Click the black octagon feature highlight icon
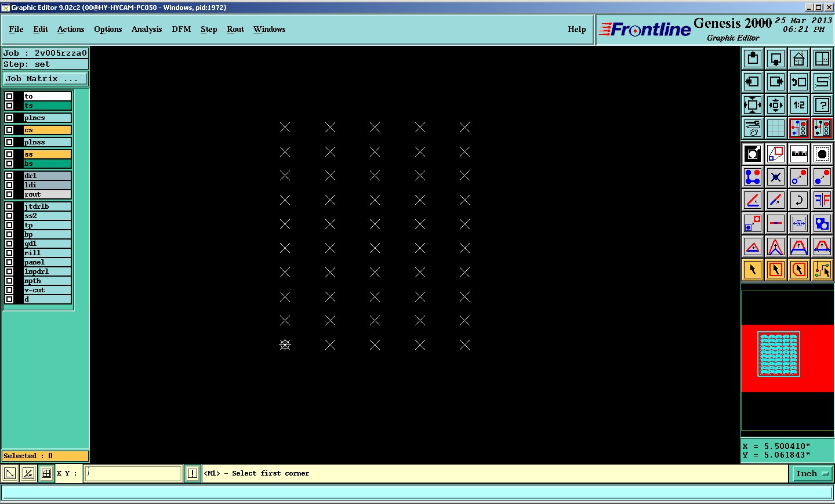Image resolution: width=835 pixels, height=504 pixels. point(822,154)
